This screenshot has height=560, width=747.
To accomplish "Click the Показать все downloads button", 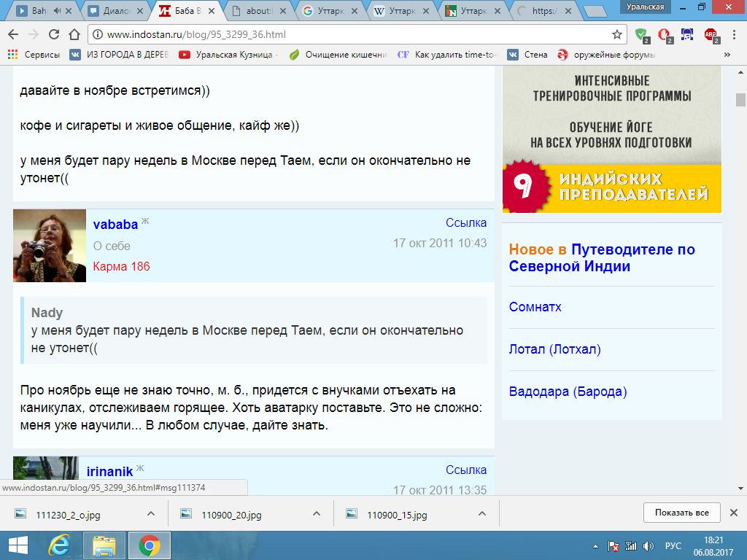I will click(681, 513).
